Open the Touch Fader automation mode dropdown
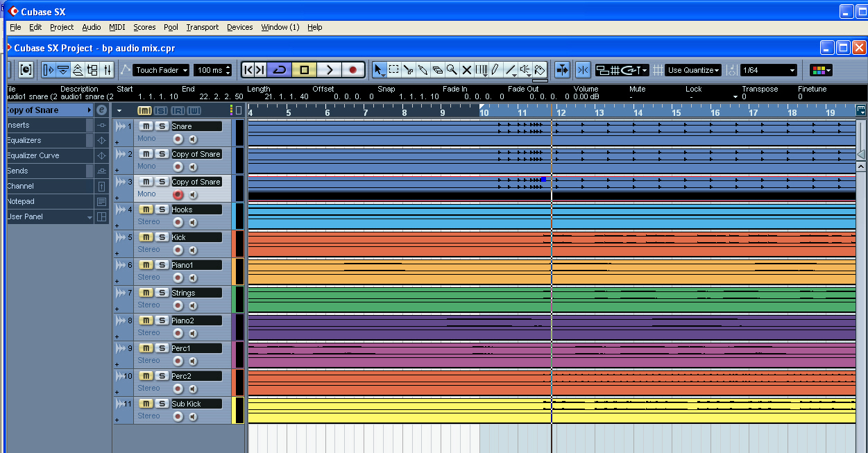The height and width of the screenshot is (453, 868). pyautogui.click(x=162, y=70)
